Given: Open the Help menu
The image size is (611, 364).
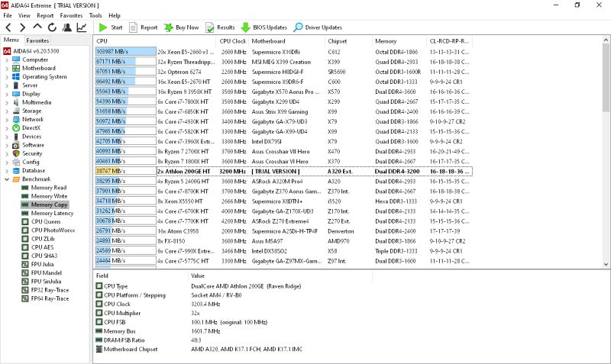Looking at the screenshot, I should (x=114, y=15).
